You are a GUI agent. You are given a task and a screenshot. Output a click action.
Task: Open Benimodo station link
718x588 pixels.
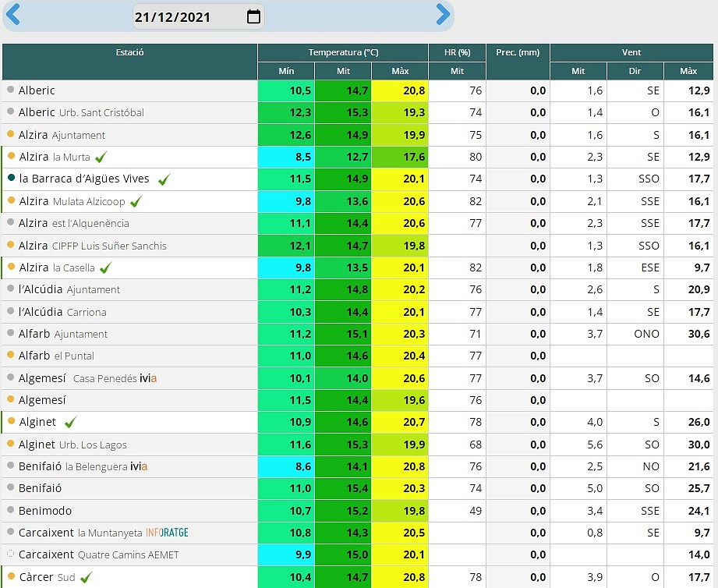point(45,511)
